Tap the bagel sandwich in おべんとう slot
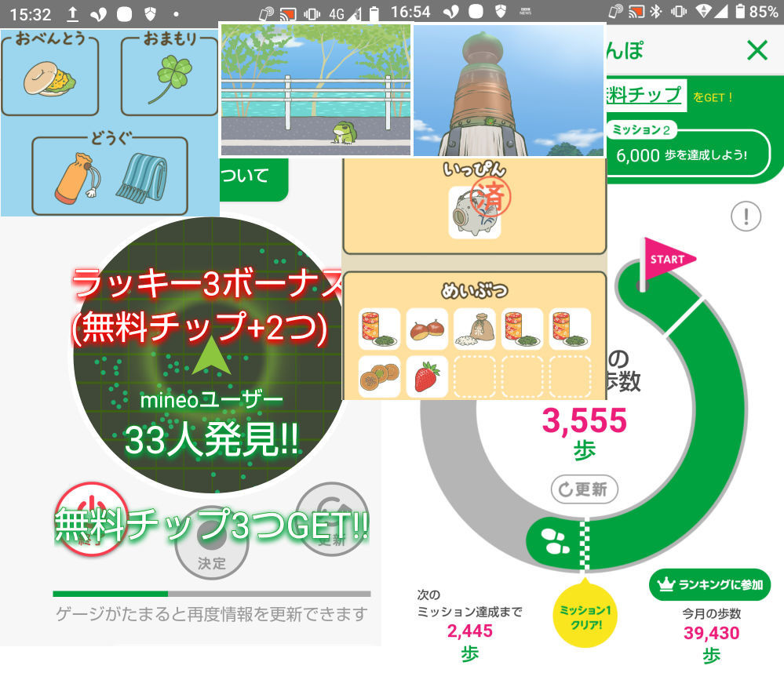The image size is (784, 680). [49, 79]
